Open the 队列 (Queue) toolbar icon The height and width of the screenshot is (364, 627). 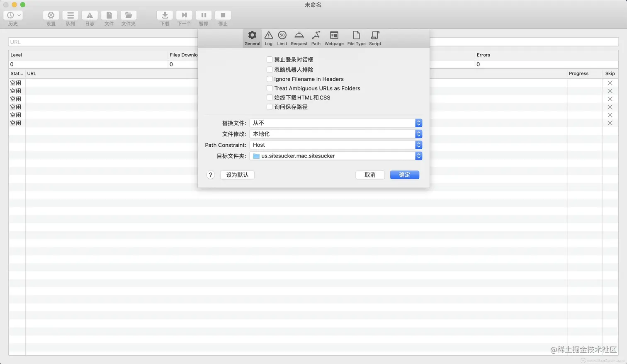click(70, 17)
